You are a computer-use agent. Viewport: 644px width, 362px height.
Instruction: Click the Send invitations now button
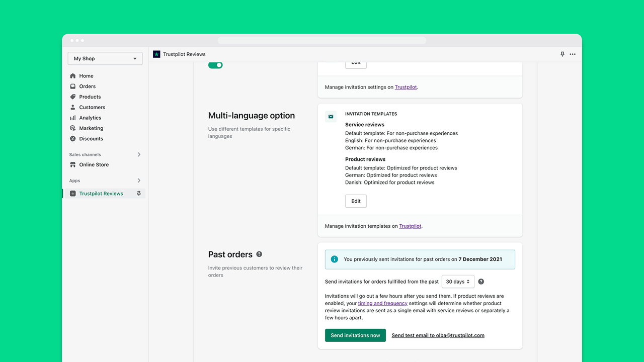pyautogui.click(x=355, y=335)
